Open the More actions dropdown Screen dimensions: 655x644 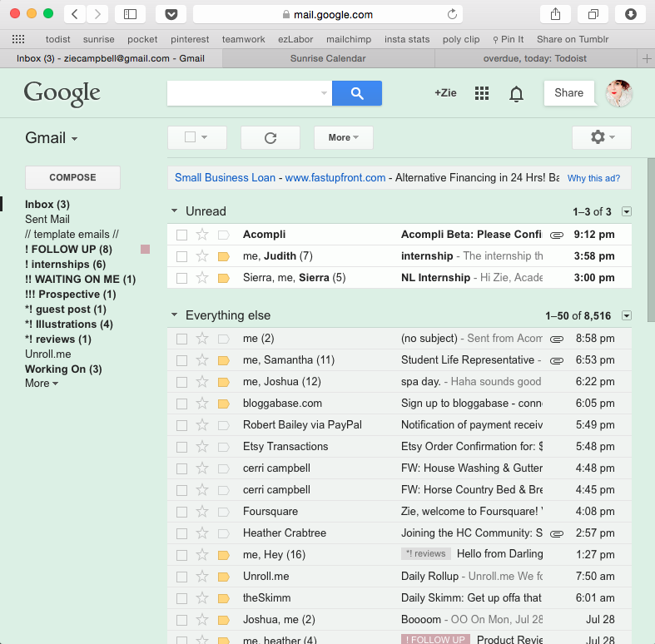click(x=344, y=137)
